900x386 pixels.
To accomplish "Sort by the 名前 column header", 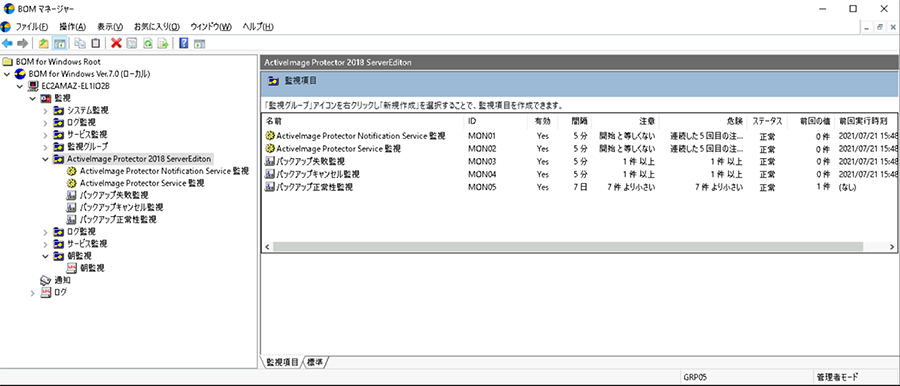I will (363, 121).
